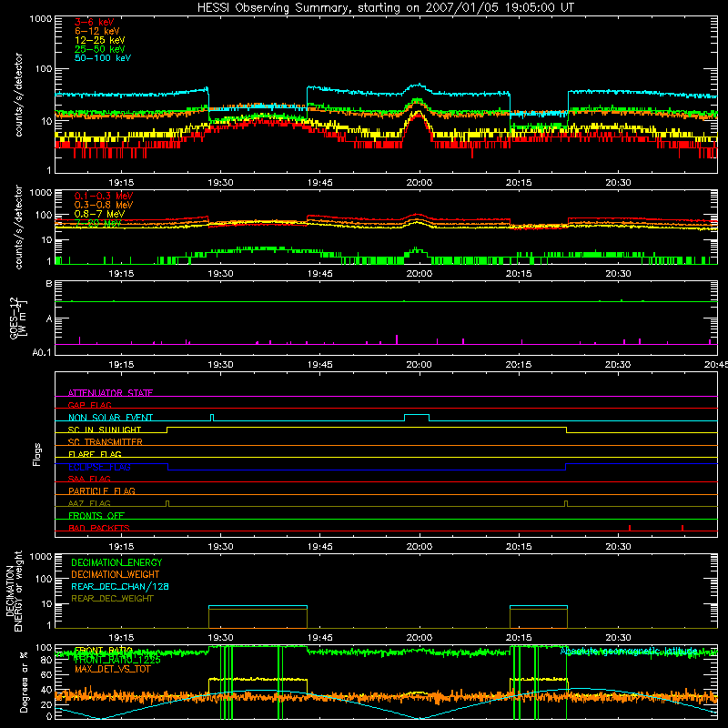Select the MAX_DET_VS_TOT legend label
The width and height of the screenshot is (728, 728).
pyautogui.click(x=113, y=669)
